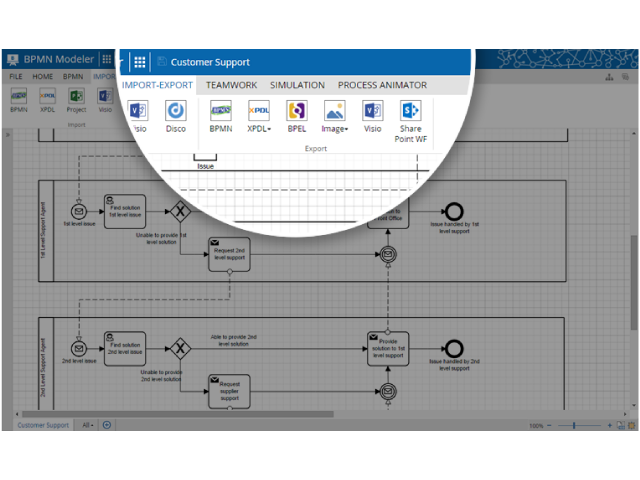This screenshot has width=640, height=480.
Task: Click the hierarchy icon at top right
Action: (609, 77)
